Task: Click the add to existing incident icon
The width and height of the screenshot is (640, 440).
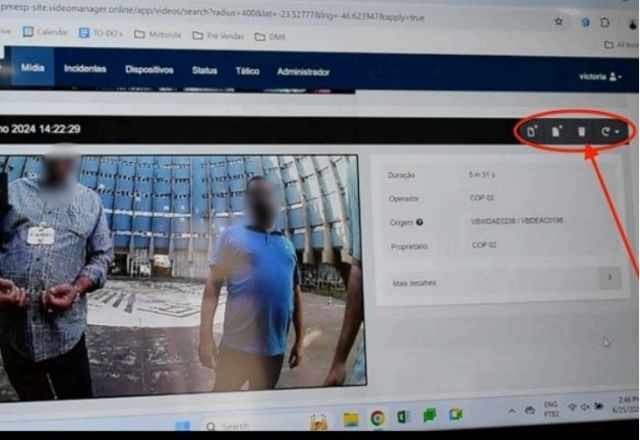Action: [x=556, y=131]
